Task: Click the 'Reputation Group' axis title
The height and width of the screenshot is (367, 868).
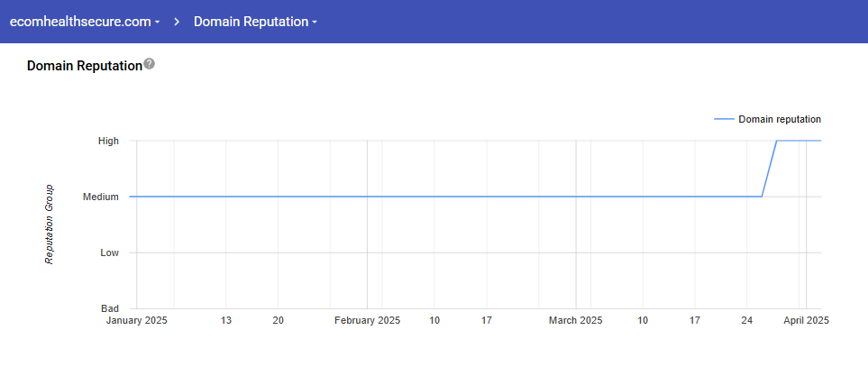Action: click(50, 225)
